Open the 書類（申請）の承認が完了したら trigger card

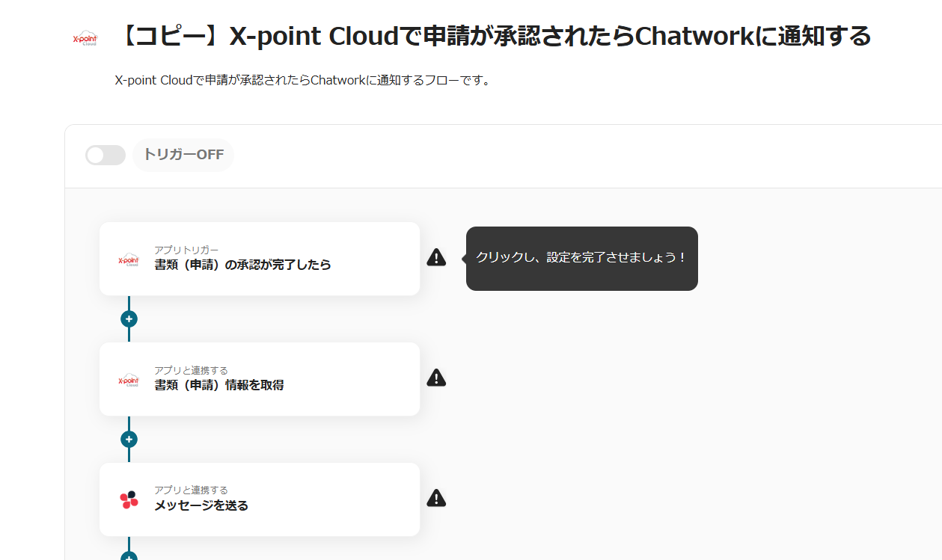[260, 259]
